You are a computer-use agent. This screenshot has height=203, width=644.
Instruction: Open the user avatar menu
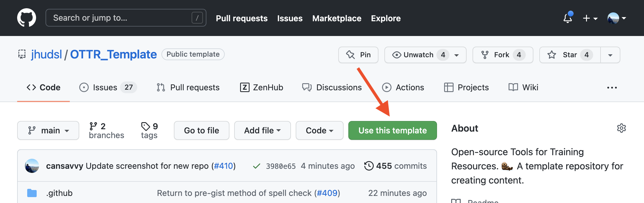pos(617,18)
